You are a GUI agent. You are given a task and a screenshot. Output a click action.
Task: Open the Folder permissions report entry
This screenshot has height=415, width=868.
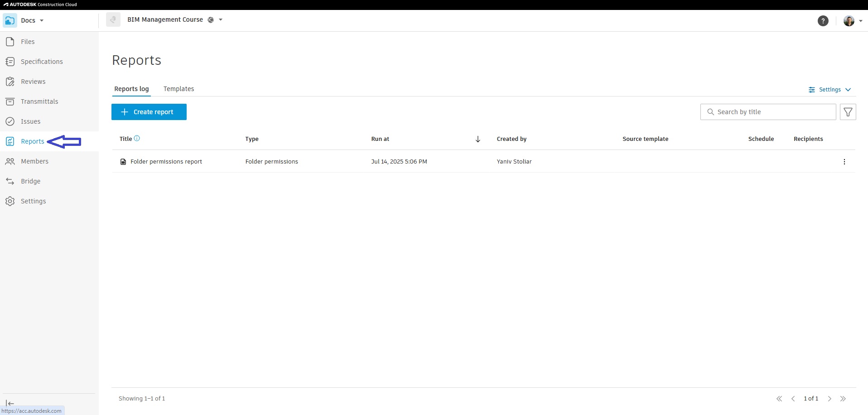pos(166,162)
